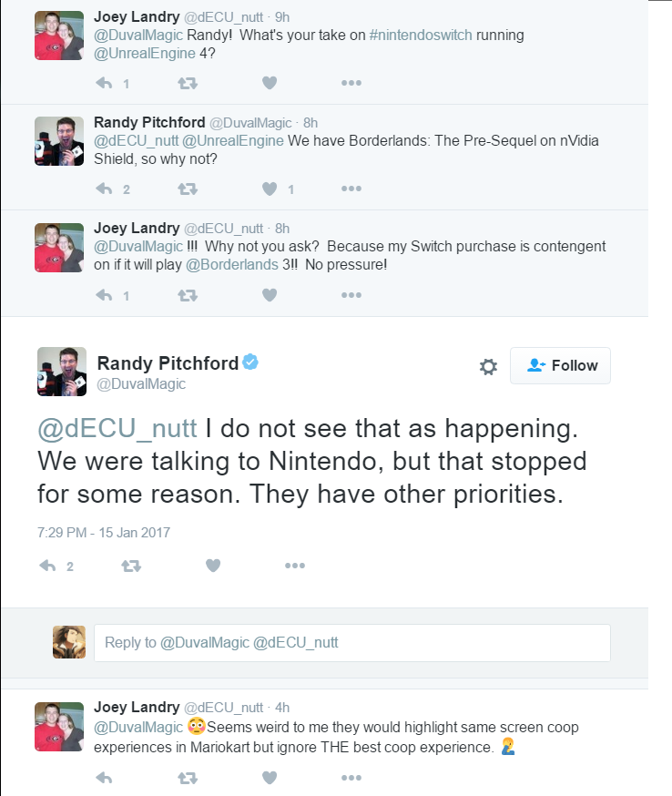Expand more options on the main tweet

(x=295, y=566)
